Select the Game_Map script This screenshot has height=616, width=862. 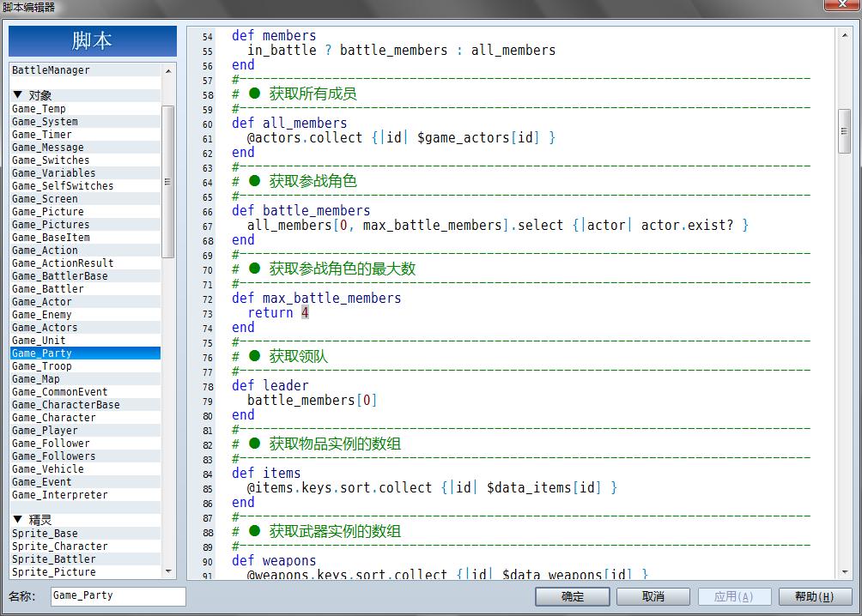(85, 379)
